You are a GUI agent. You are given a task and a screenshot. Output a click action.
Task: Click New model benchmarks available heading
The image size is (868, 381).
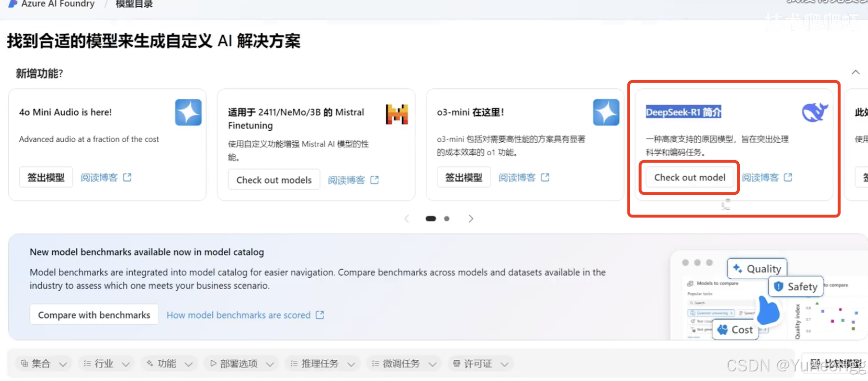point(147,252)
